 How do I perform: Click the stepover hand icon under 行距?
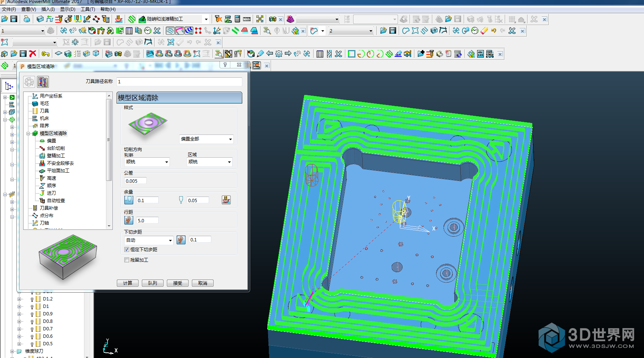click(129, 220)
